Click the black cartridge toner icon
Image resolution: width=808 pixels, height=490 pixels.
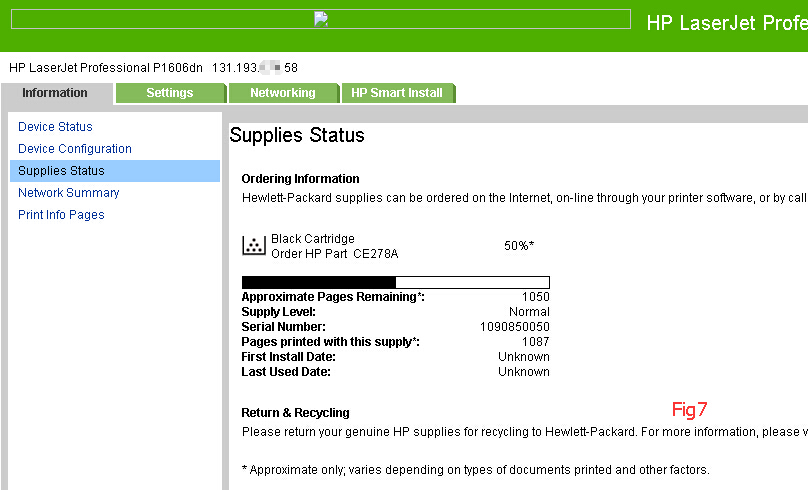[254, 245]
